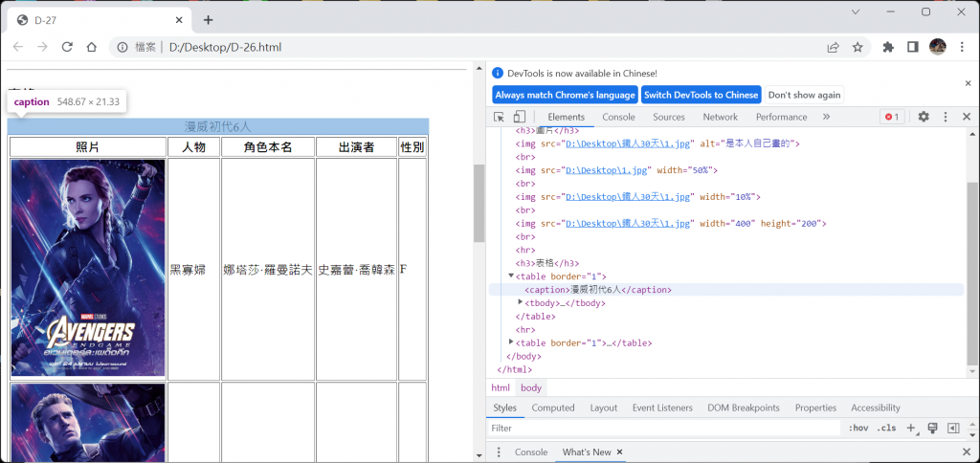This screenshot has width=980, height=463.
Task: Select the Layout pane tab
Action: pyautogui.click(x=604, y=408)
